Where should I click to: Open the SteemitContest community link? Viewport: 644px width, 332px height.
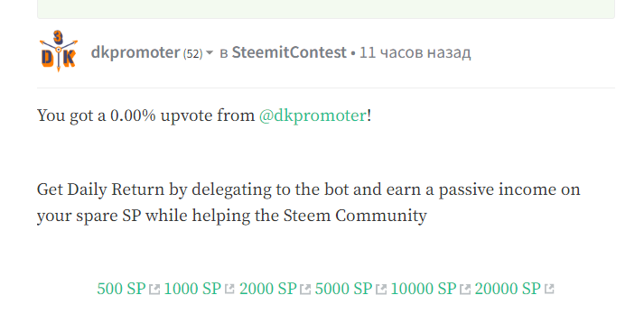(289, 52)
